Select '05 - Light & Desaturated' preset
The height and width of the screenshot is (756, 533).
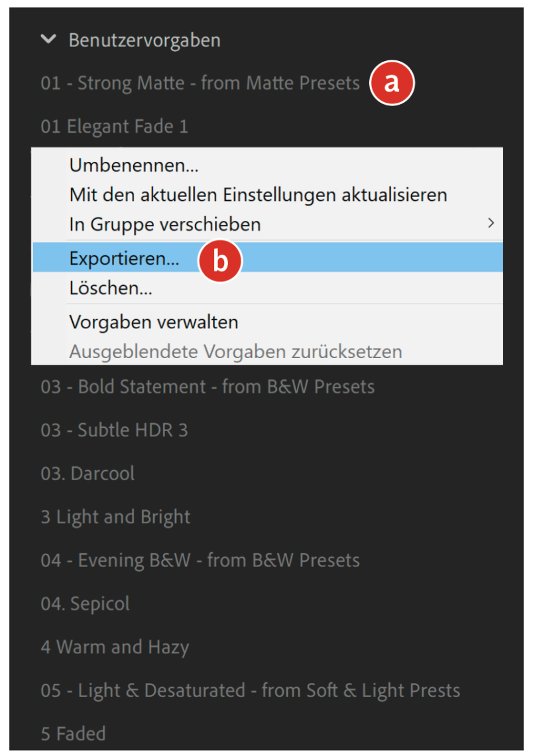[x=250, y=690]
